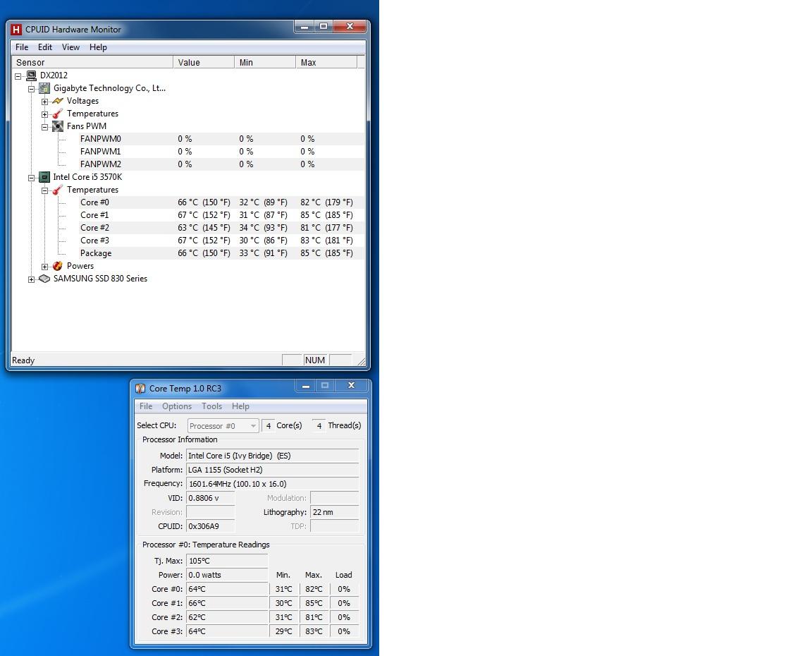
Task: Click Core #2 62°C reading in Core Temp
Action: (x=227, y=617)
